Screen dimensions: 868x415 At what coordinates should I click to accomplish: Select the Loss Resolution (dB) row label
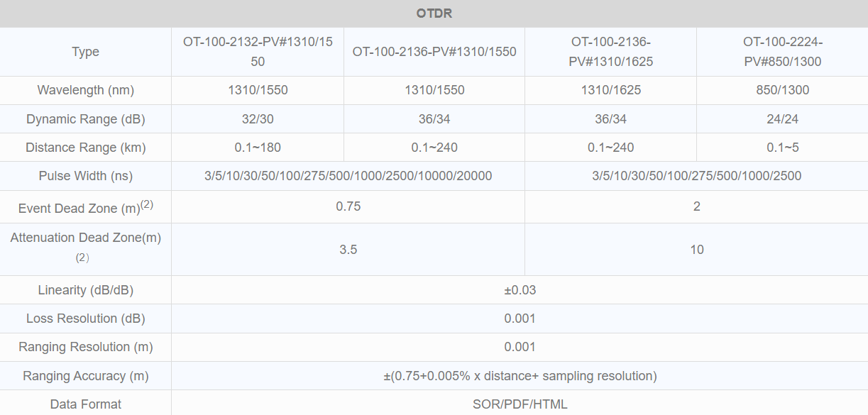click(x=85, y=319)
